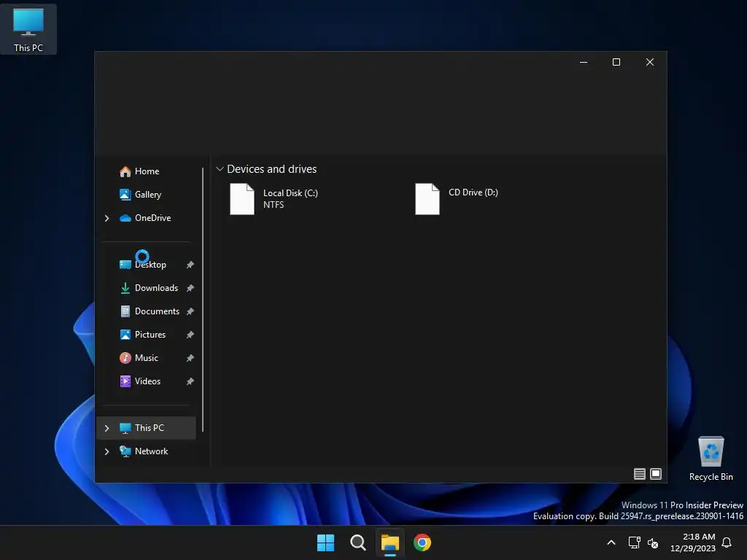Click the Downloads label in navigation pane

[x=156, y=288]
